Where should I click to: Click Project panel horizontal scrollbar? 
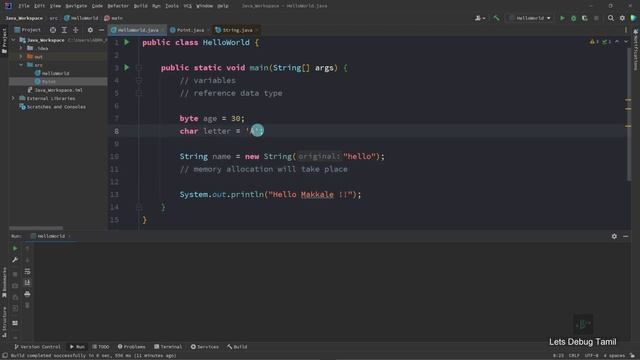pyautogui.click(x=36, y=228)
